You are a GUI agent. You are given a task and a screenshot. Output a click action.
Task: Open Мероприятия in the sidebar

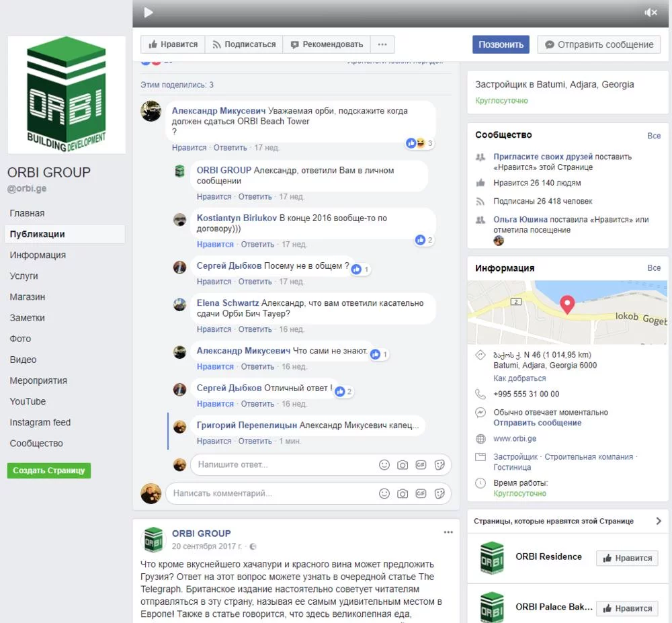pyautogui.click(x=38, y=381)
